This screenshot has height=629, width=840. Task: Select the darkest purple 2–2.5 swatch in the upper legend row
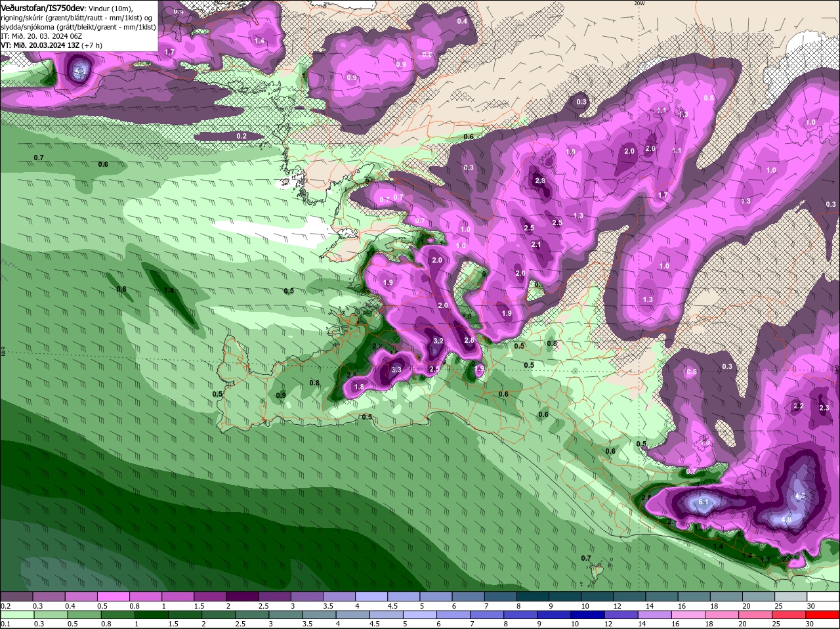tap(243, 596)
